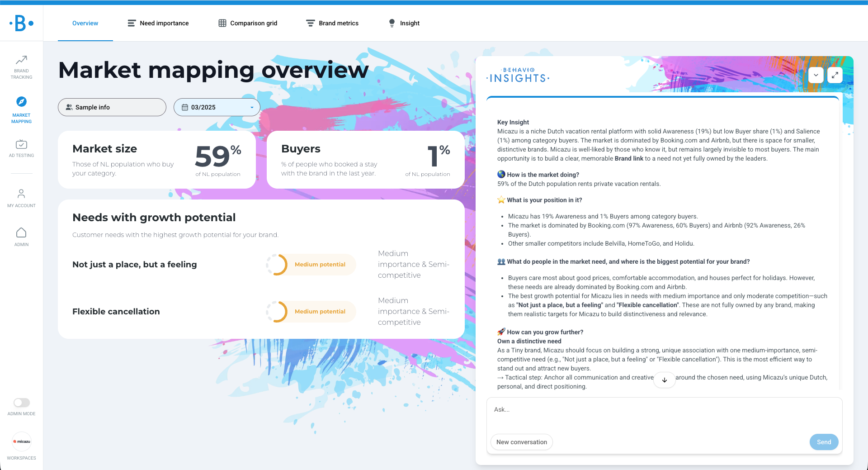
Task: Click What is your position in it? heading
Action: click(x=544, y=200)
